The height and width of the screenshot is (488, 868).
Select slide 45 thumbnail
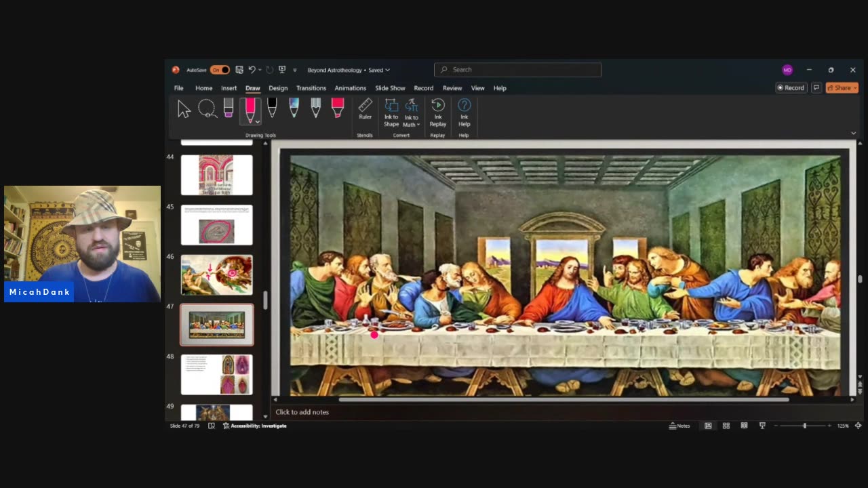pos(216,225)
